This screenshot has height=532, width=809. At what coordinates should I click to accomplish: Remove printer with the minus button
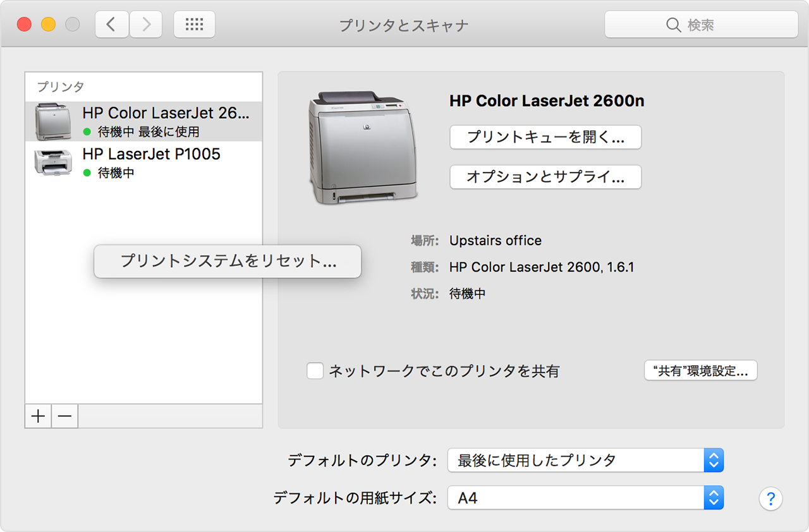[x=64, y=416]
